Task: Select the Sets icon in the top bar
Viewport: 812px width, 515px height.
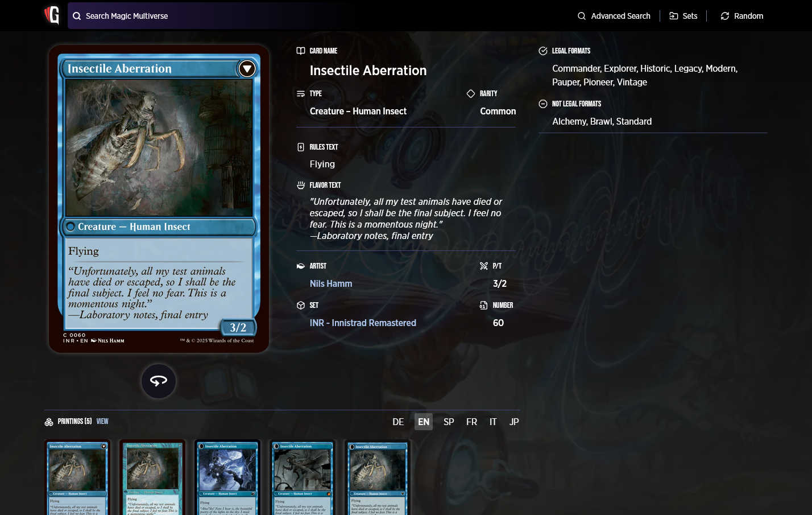Action: 674,16
